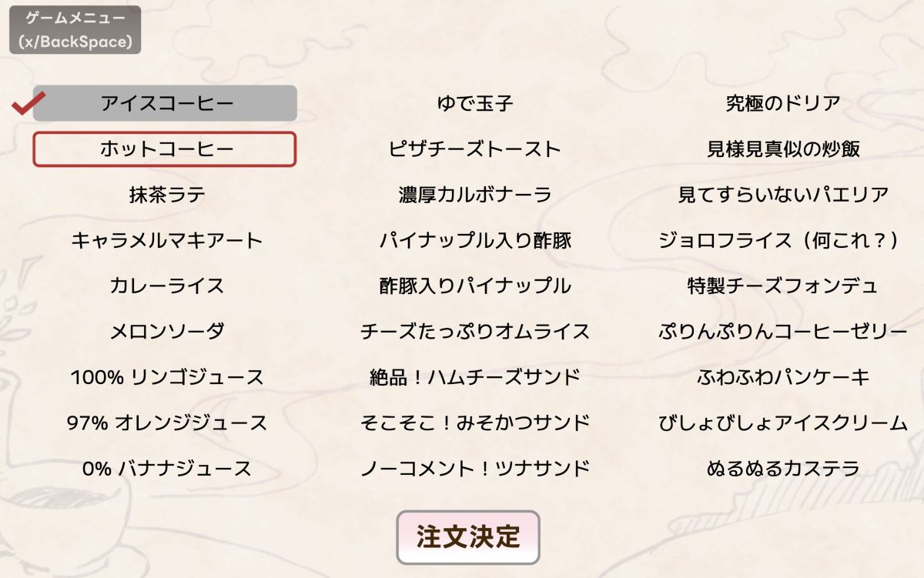Pick 0% バナナジュース
The width and height of the screenshot is (924, 578).
click(167, 468)
